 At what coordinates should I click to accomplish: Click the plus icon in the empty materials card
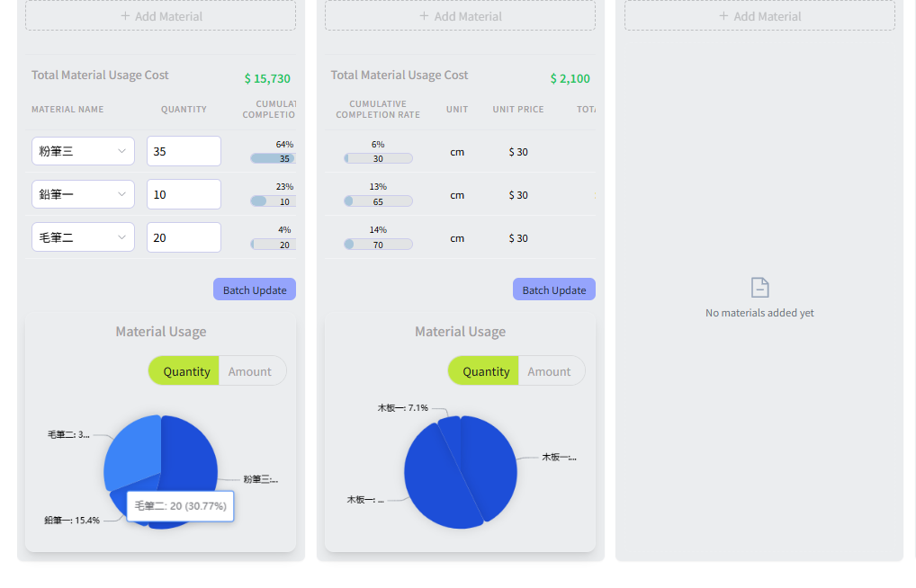coord(723,16)
